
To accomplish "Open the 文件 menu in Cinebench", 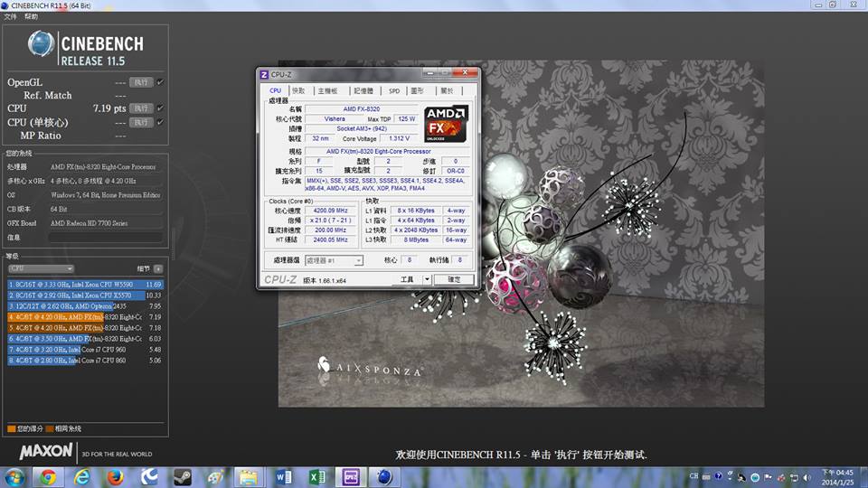I will coord(10,16).
